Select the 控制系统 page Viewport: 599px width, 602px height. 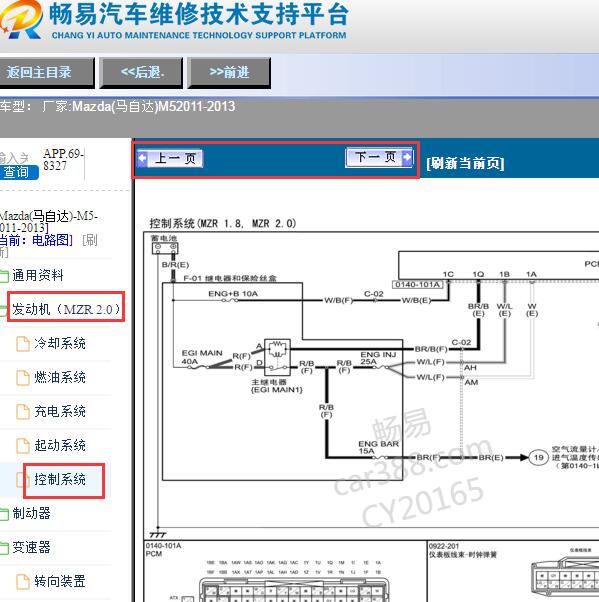[60, 480]
